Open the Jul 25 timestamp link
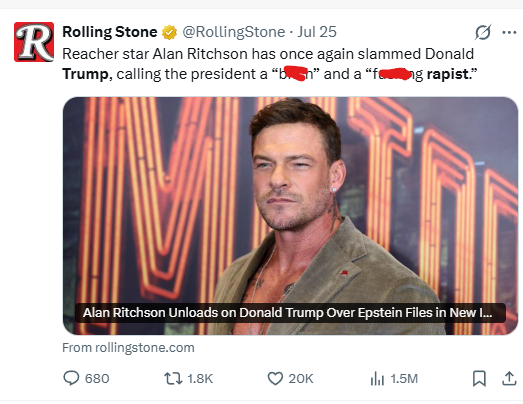The width and height of the screenshot is (523, 404). (317, 32)
